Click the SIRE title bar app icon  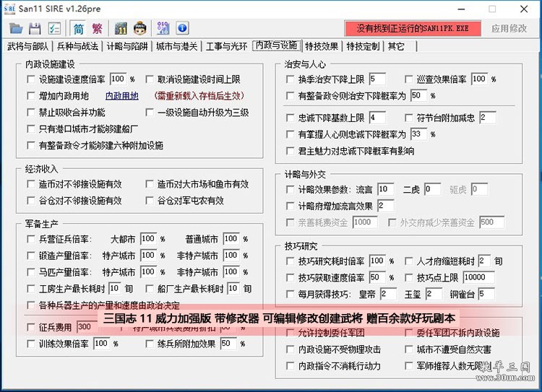tap(9, 9)
